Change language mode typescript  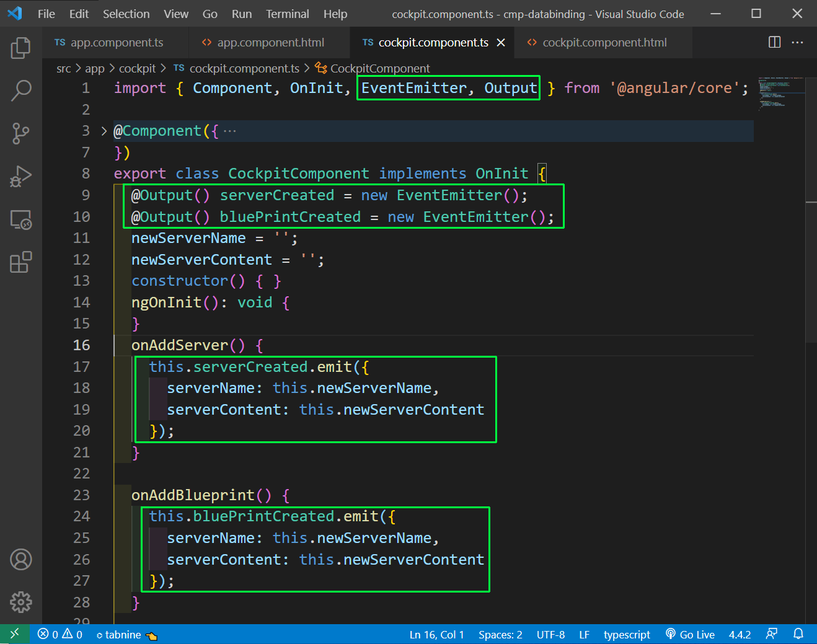click(x=627, y=634)
